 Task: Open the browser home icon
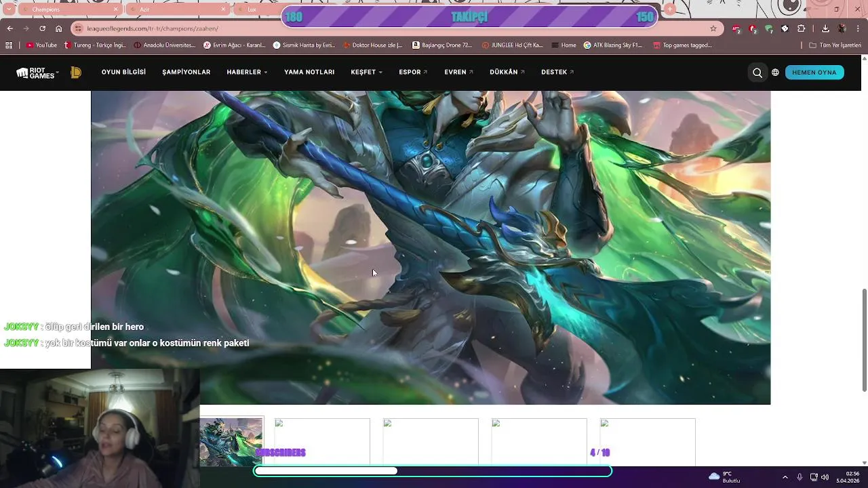tap(59, 28)
